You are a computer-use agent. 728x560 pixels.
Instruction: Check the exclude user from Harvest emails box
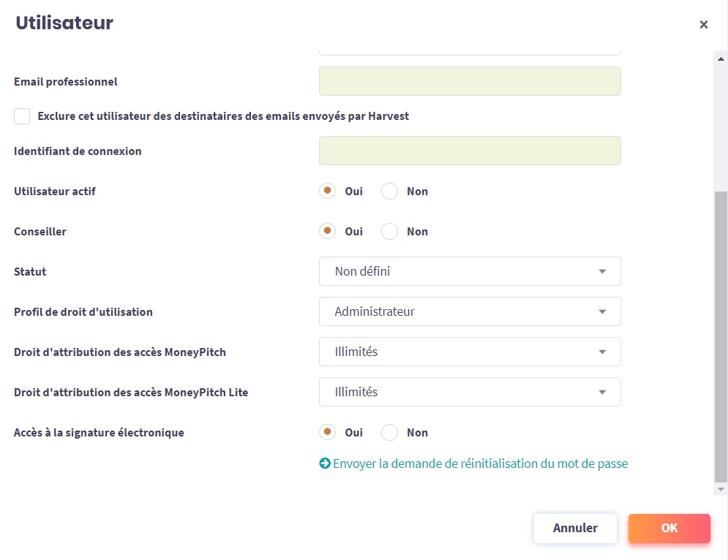23,116
